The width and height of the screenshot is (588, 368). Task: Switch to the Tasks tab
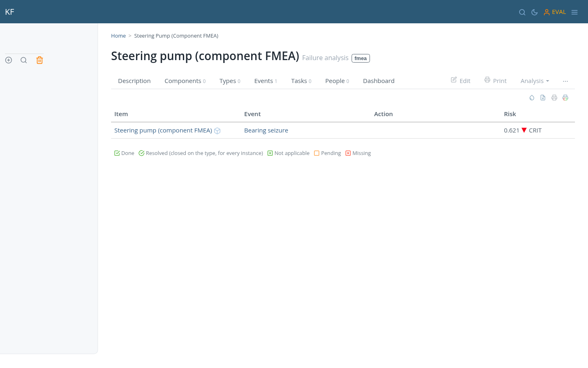click(x=301, y=81)
